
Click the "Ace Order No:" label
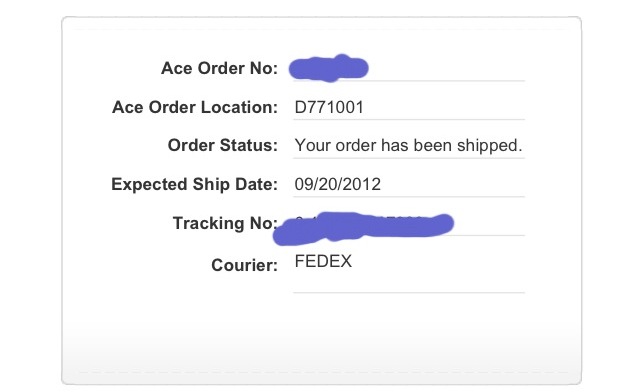pyautogui.click(x=219, y=68)
